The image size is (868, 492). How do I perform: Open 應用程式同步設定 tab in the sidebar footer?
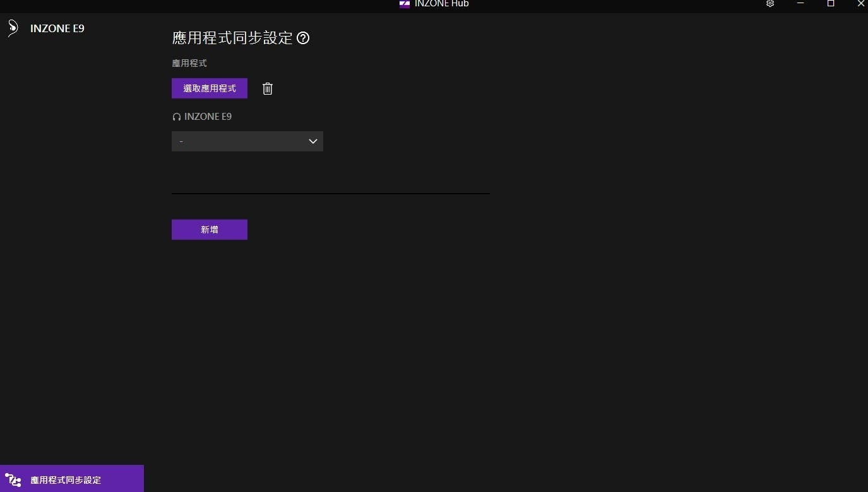point(72,479)
